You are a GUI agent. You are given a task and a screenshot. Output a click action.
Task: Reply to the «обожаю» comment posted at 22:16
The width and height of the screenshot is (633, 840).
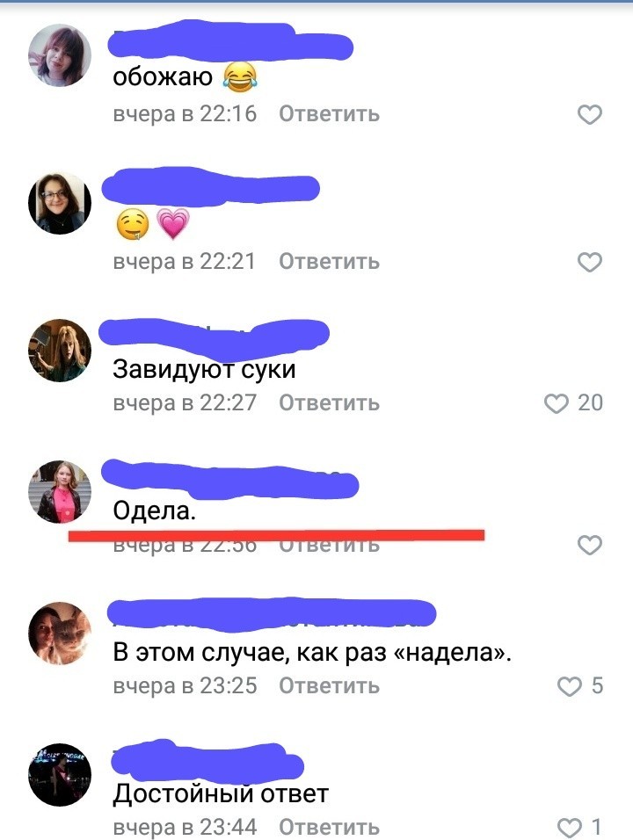point(329,114)
